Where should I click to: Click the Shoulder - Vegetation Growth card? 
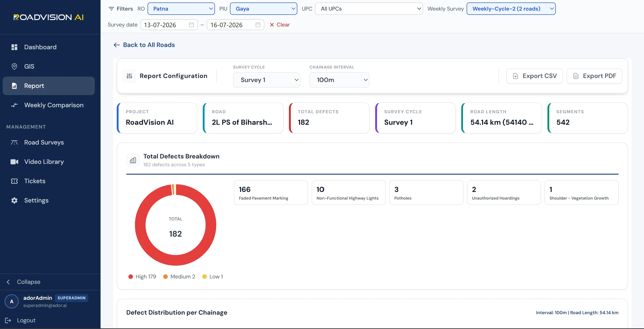point(581,192)
